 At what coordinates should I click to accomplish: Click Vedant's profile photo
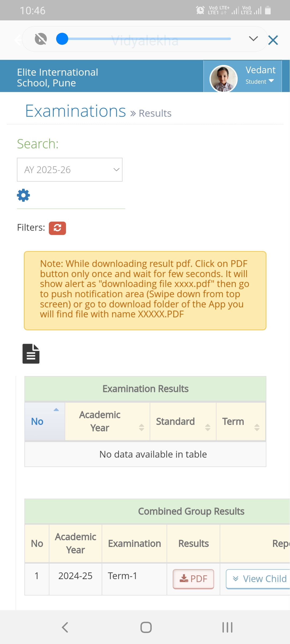pyautogui.click(x=223, y=79)
